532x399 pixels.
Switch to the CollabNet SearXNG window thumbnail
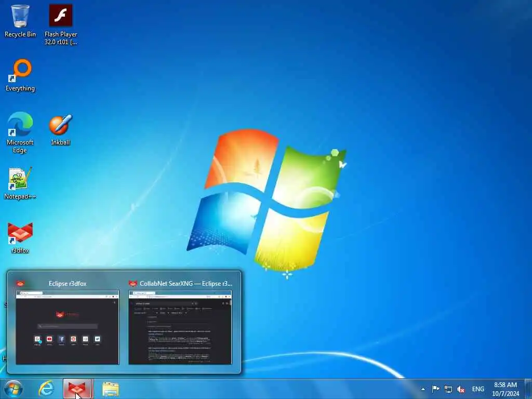180,327
